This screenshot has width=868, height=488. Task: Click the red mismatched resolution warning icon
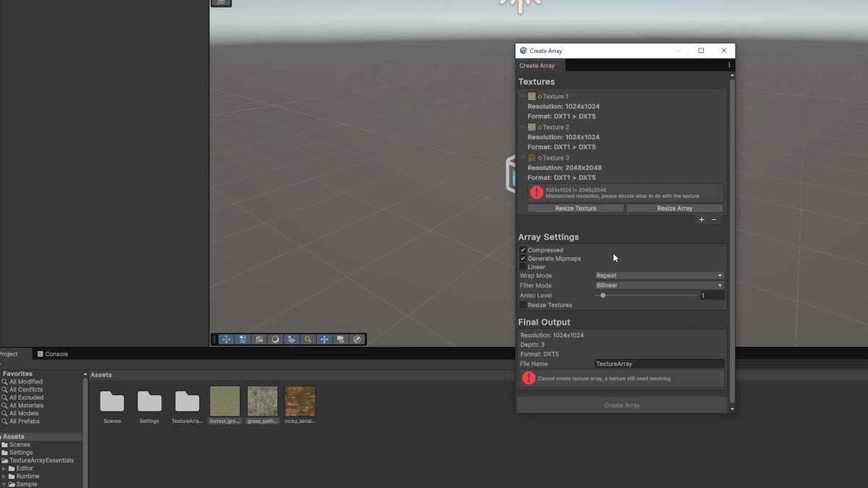pyautogui.click(x=536, y=192)
